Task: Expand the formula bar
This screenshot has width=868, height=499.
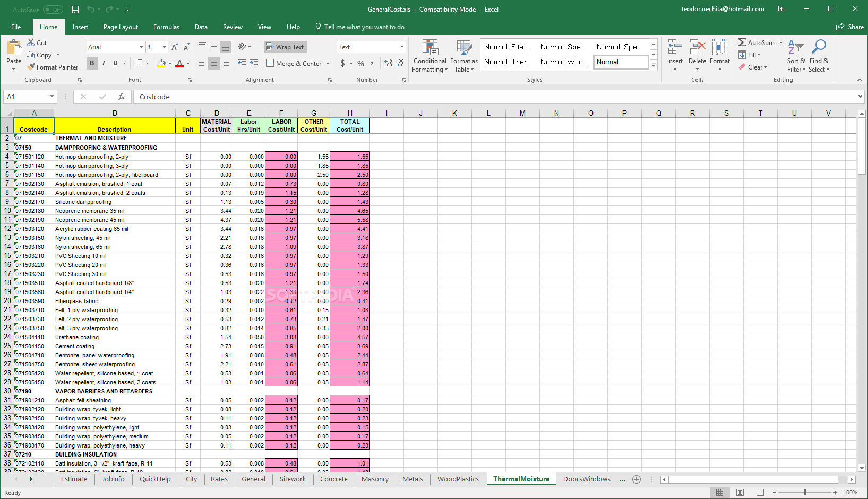Action: (860, 97)
